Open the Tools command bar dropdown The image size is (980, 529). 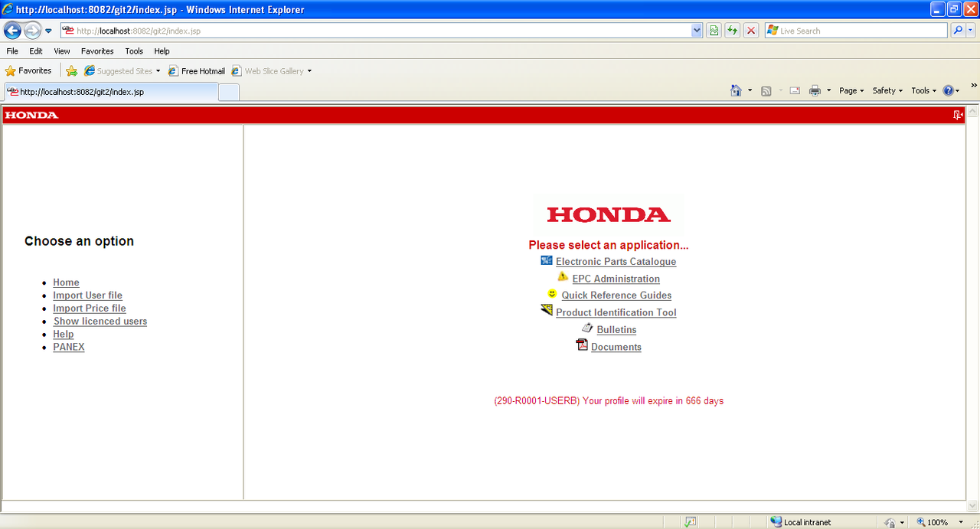point(923,90)
